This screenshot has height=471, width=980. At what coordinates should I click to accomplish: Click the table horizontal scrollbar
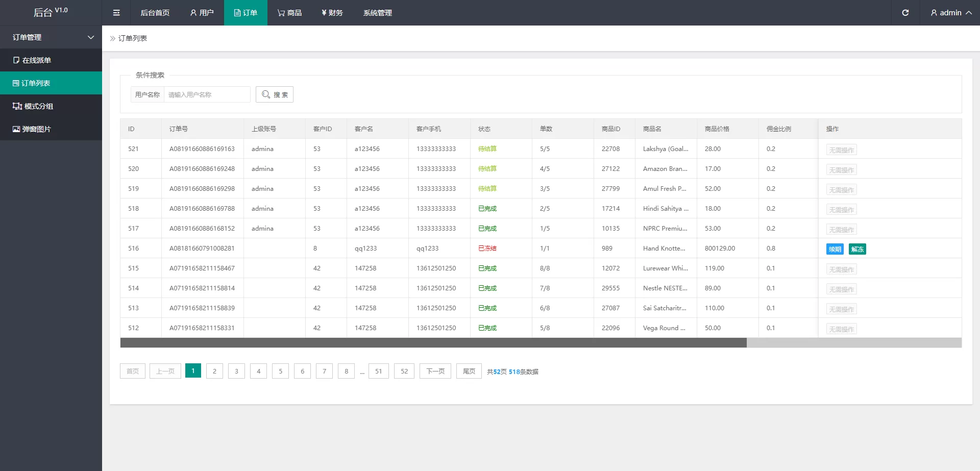coord(433,343)
